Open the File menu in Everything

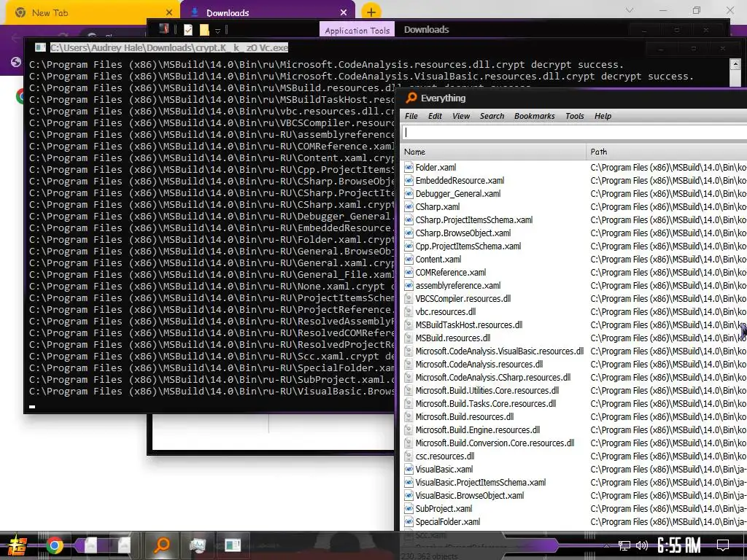[411, 116]
